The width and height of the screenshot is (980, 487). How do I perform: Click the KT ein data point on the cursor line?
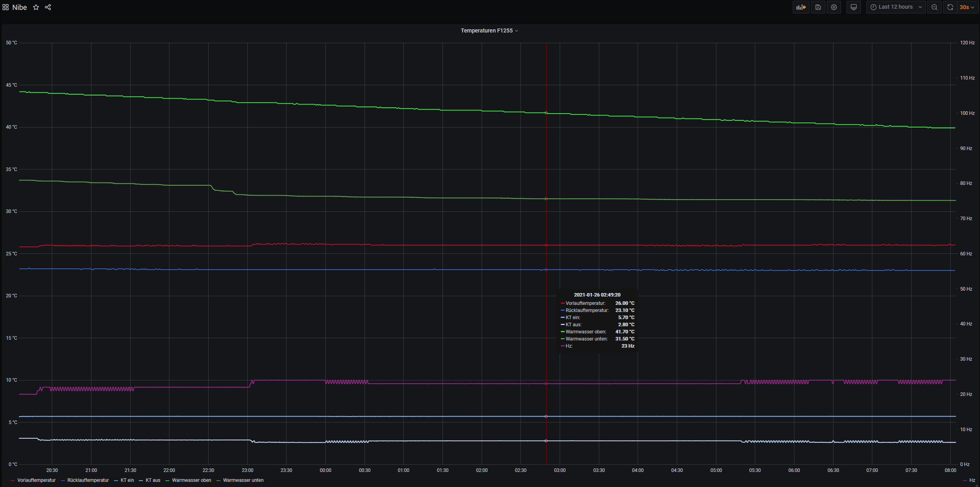pos(546,417)
